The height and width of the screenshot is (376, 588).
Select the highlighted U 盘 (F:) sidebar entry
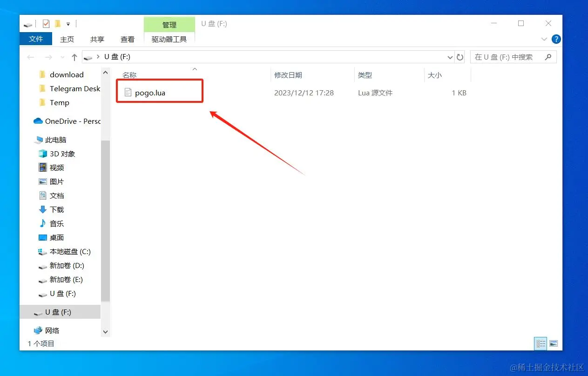click(60, 312)
